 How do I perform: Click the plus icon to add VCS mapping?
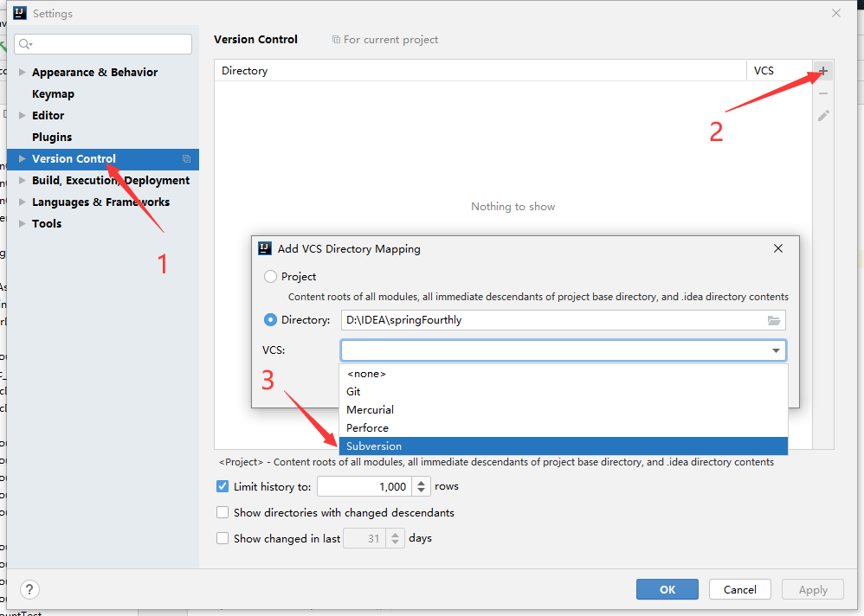(822, 71)
